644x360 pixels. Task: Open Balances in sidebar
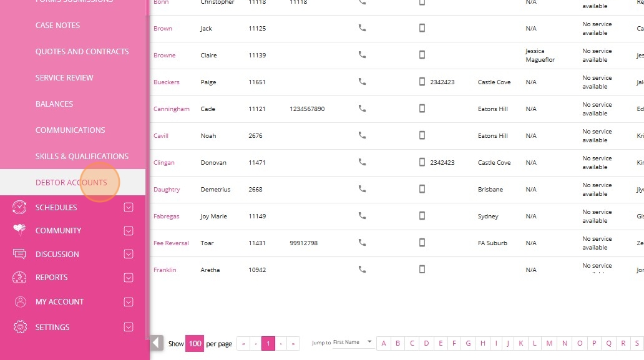54,104
